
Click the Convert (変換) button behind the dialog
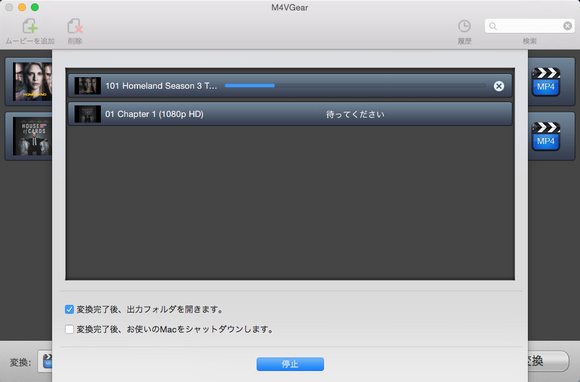[548, 361]
